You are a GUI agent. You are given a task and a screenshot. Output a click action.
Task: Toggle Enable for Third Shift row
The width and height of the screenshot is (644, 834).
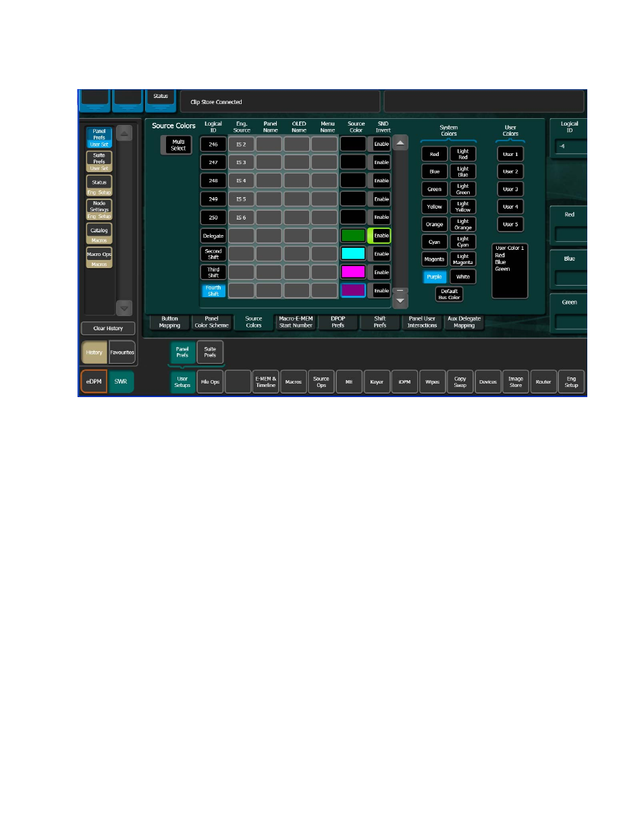click(x=380, y=272)
